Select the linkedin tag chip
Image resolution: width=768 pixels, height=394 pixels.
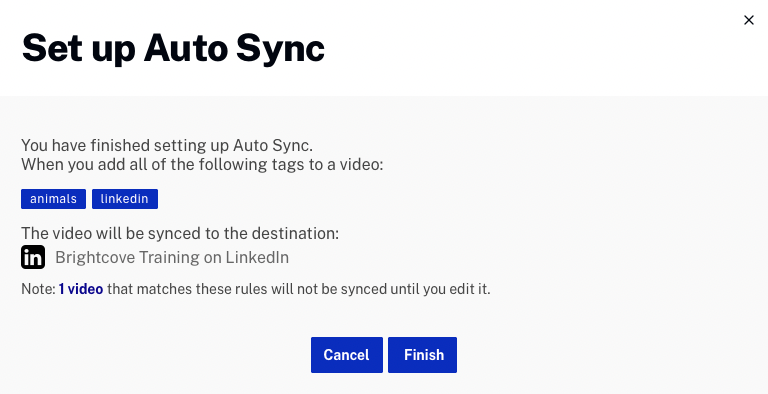125,199
